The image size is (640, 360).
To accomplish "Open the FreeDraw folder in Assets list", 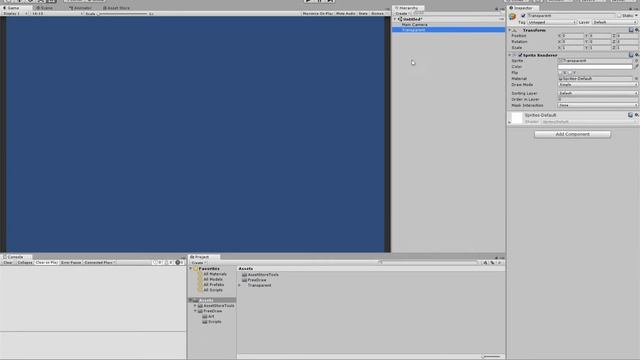I will pos(254,280).
